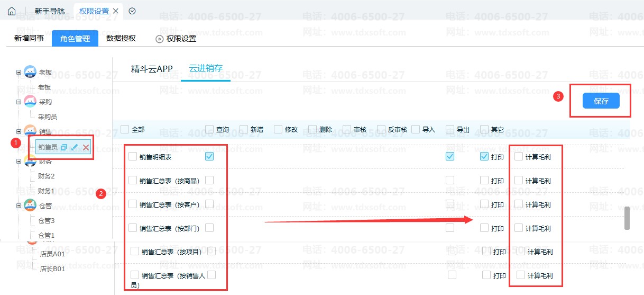The height and width of the screenshot is (295, 644).
Task: Click the vertical scrollbar thumb on the right
Action: (x=627, y=218)
